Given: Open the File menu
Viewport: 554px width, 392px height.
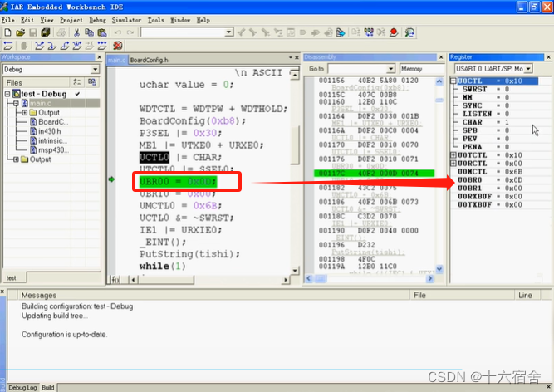Looking at the screenshot, I should [x=7, y=20].
